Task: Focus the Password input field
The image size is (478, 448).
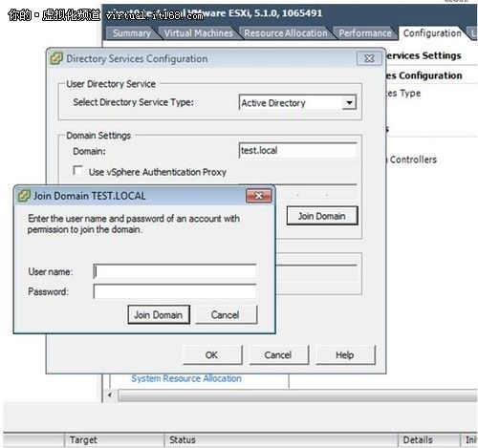Action: tap(175, 291)
